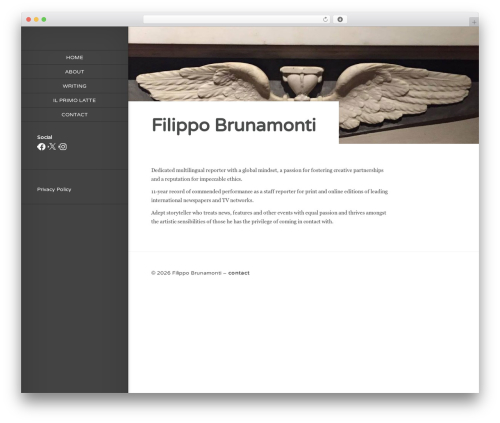Click the paragraph starting 'Dedicated multilingual reporter'
Image resolution: width=500 pixels, height=423 pixels.
[267, 175]
